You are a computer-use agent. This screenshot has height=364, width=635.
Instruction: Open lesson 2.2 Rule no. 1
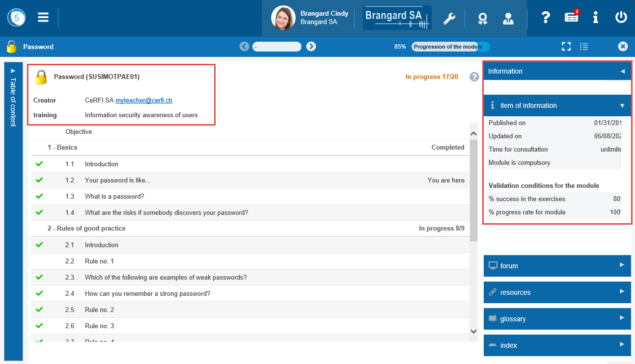pos(99,261)
